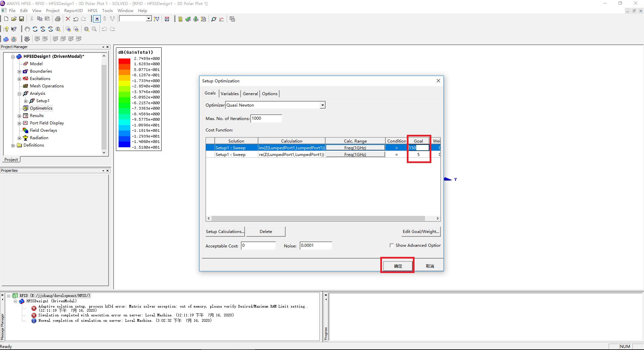Click the Edit Goal/Weight... button
The image size is (644, 350).
[421, 232]
